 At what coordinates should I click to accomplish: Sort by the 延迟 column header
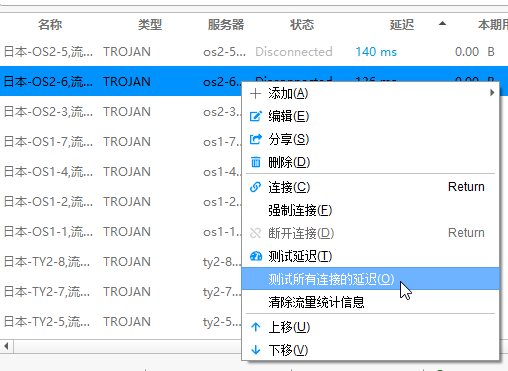(x=402, y=25)
